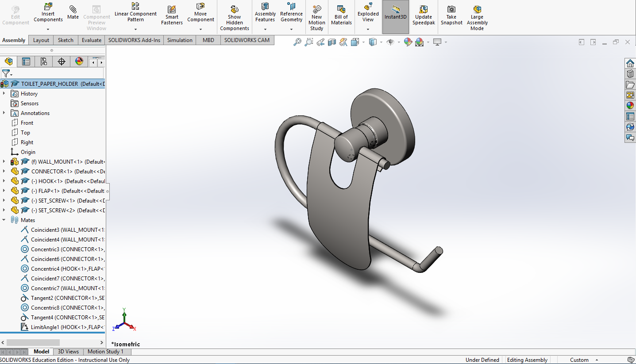This screenshot has height=364, width=636.
Task: Switch to the Evaluate tab
Action: [x=91, y=40]
